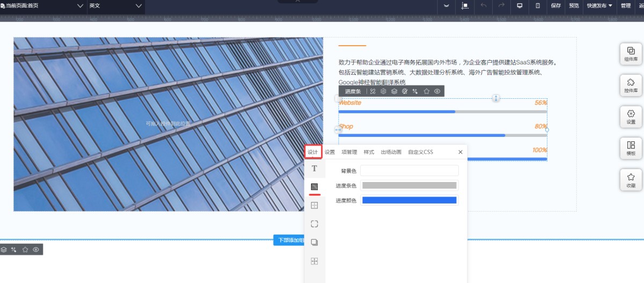The image size is (644, 283).
Task: Open the 自定义CSS tab
Action: tap(420, 152)
